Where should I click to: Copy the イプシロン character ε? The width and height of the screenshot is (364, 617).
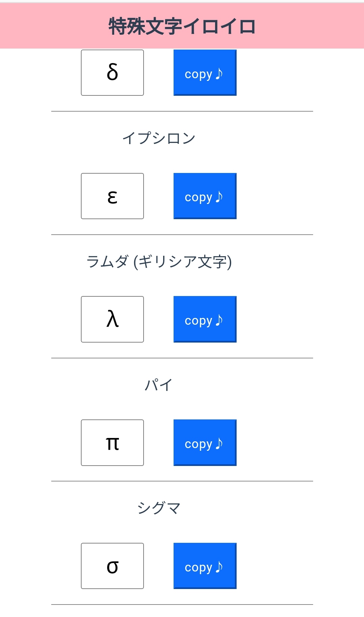pyautogui.click(x=205, y=196)
